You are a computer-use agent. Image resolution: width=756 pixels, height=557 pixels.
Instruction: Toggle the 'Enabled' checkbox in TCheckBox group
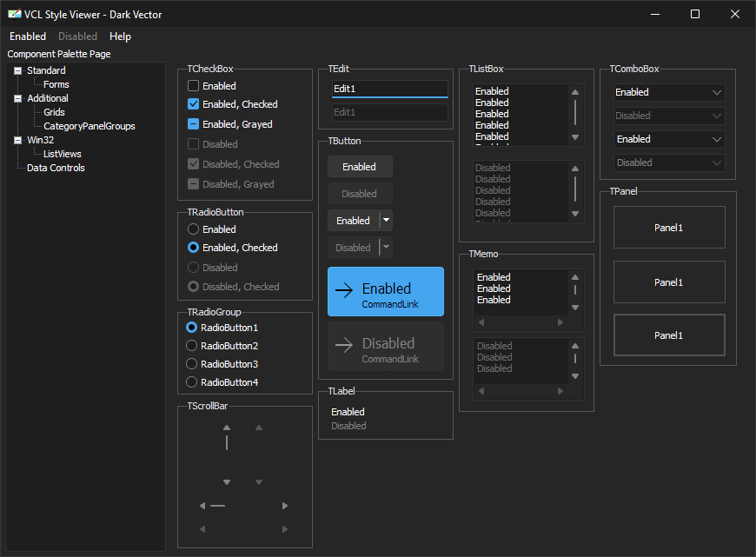[193, 86]
